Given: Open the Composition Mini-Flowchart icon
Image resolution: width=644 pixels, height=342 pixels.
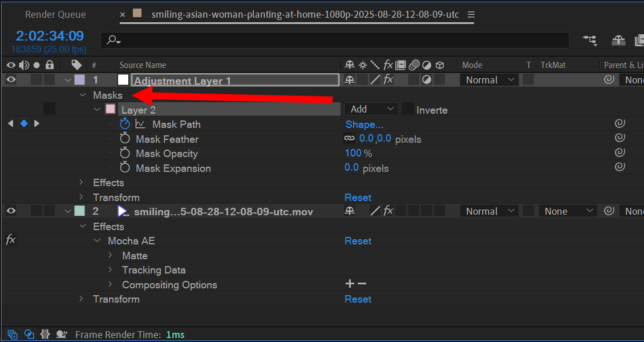Looking at the screenshot, I should point(590,41).
